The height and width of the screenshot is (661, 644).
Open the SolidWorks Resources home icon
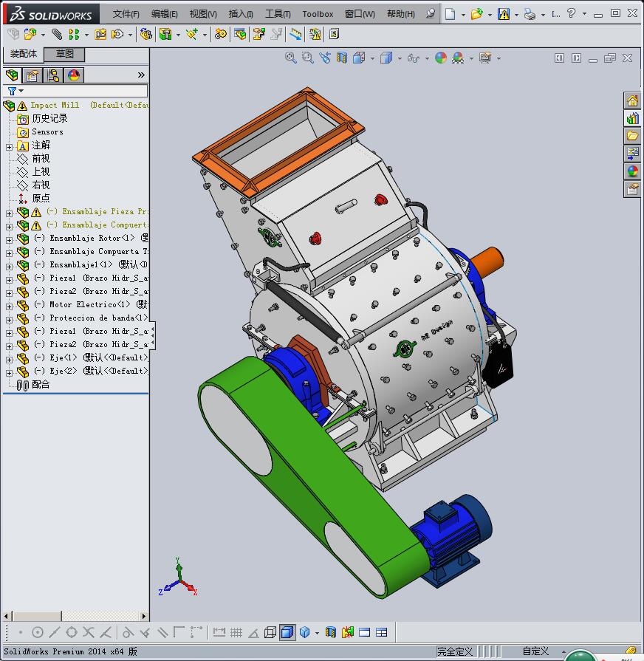pos(632,101)
